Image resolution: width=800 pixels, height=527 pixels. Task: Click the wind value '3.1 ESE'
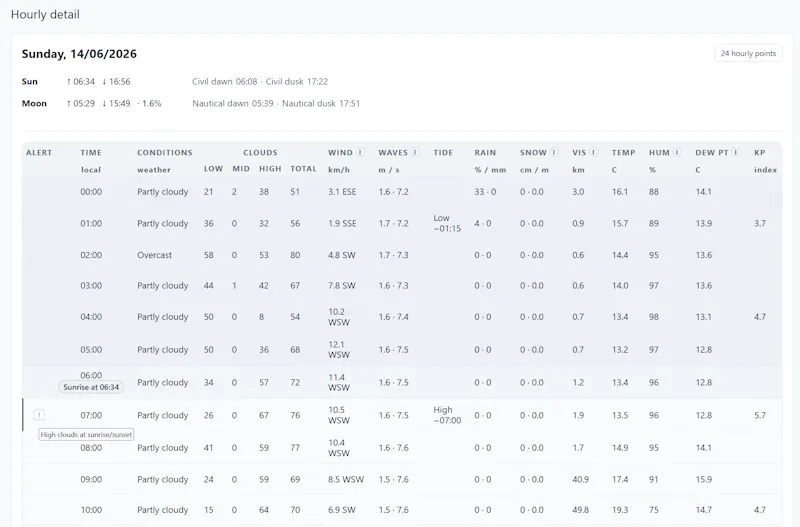(x=342, y=192)
